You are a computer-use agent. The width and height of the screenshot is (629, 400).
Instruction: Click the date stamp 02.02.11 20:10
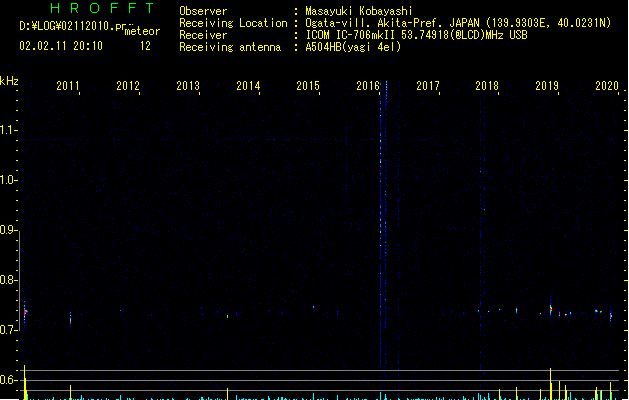(61, 46)
